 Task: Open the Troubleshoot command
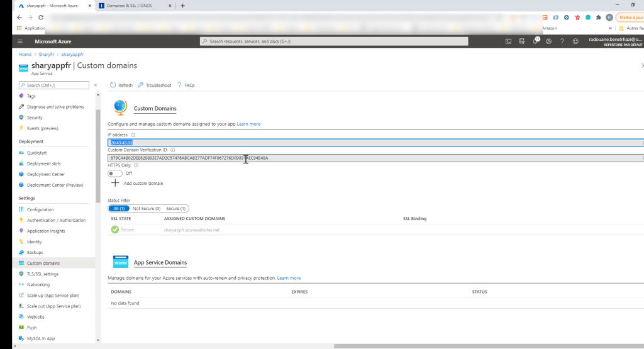pos(155,86)
